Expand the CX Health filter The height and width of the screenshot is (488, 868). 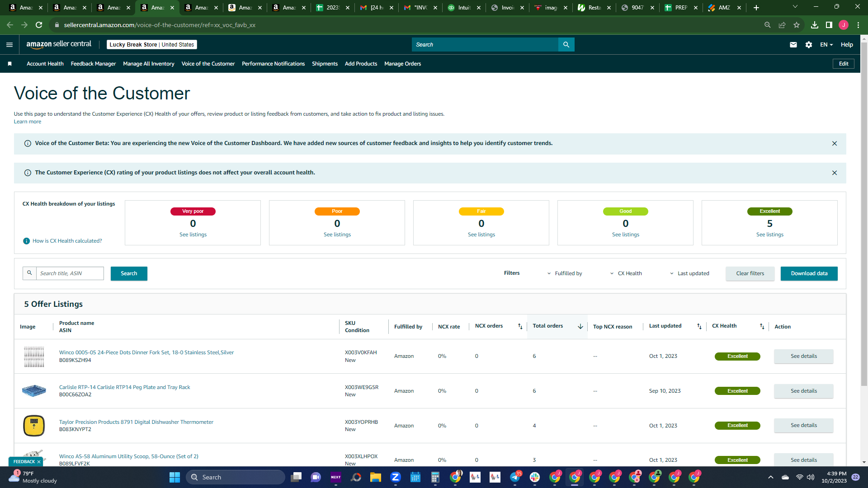(x=626, y=273)
